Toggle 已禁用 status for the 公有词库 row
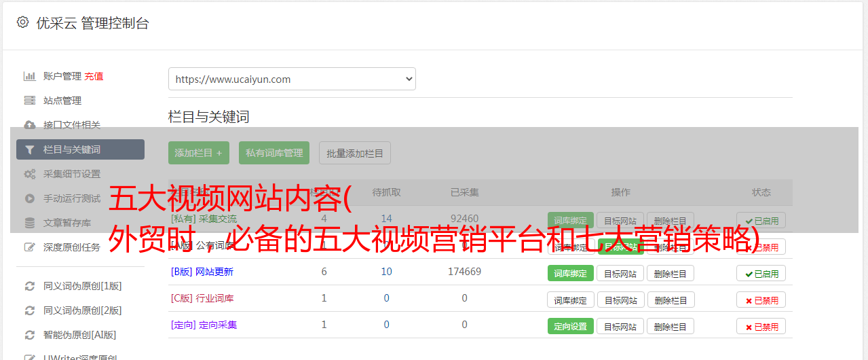The height and width of the screenshot is (360, 868). [x=761, y=247]
